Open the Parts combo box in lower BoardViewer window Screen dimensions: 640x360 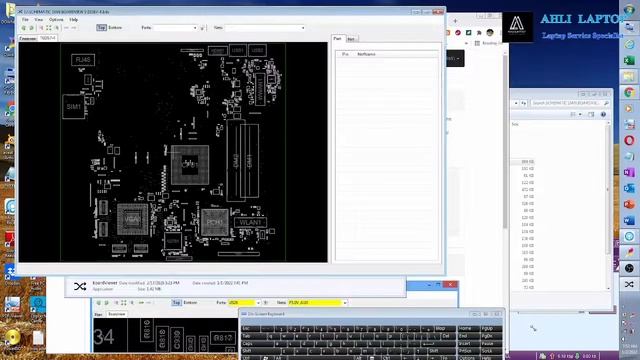[244, 302]
